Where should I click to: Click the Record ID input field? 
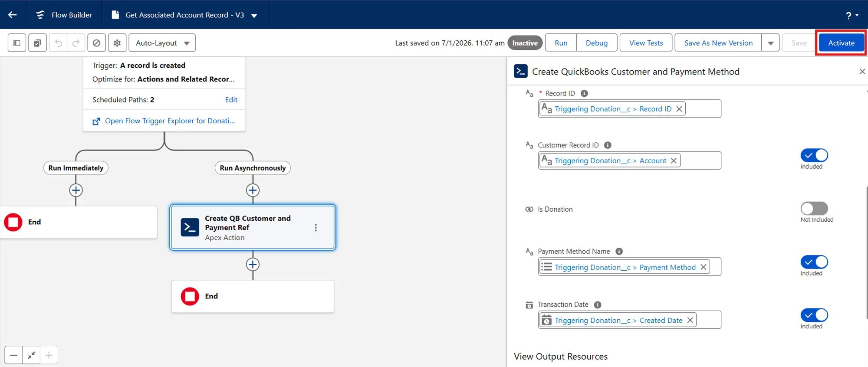(629, 109)
